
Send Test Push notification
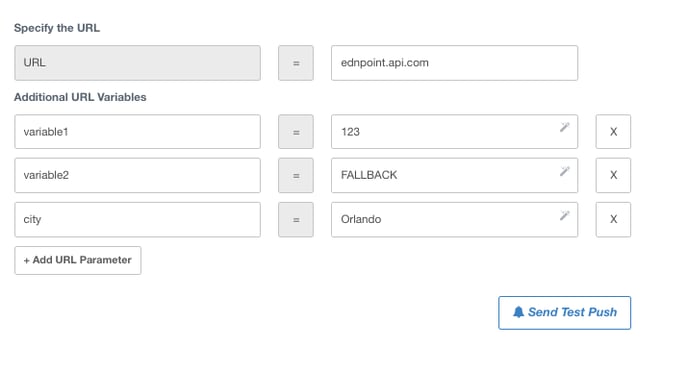(x=564, y=313)
